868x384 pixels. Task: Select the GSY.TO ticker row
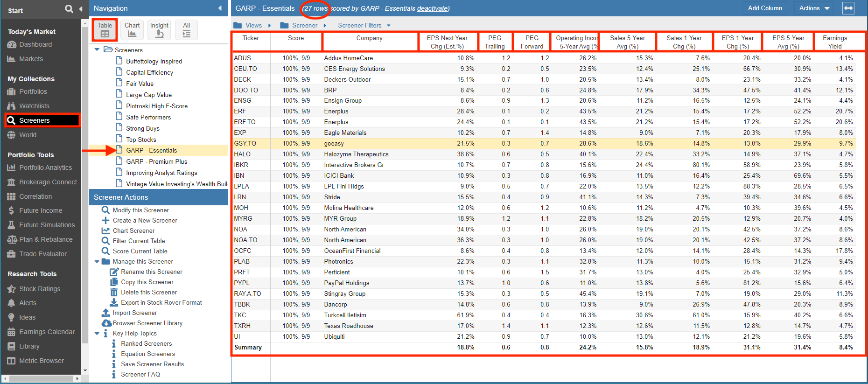pyautogui.click(x=544, y=143)
